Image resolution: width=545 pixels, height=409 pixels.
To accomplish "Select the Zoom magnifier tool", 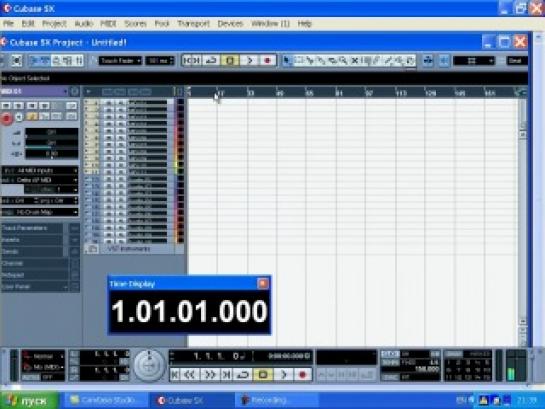I will click(343, 60).
